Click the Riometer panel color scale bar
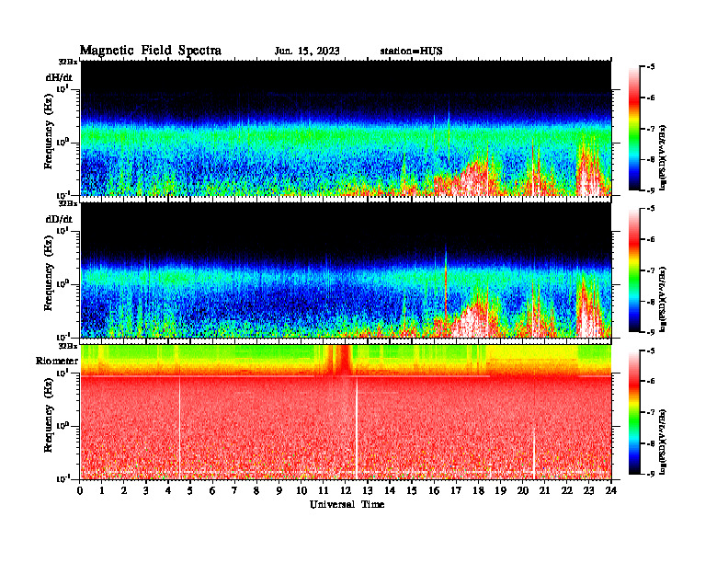This screenshot has width=728, height=563. tap(633, 412)
